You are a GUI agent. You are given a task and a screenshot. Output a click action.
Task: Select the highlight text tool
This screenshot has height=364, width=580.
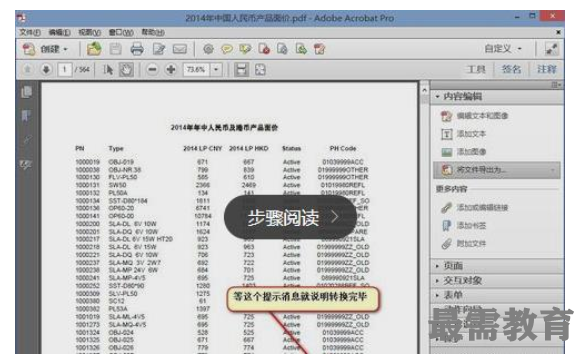pyautogui.click(x=245, y=49)
